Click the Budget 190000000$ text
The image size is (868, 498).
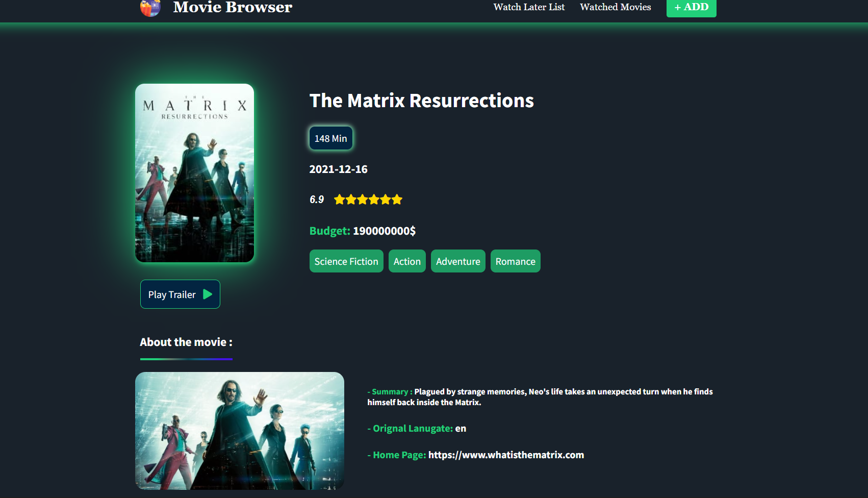click(363, 231)
